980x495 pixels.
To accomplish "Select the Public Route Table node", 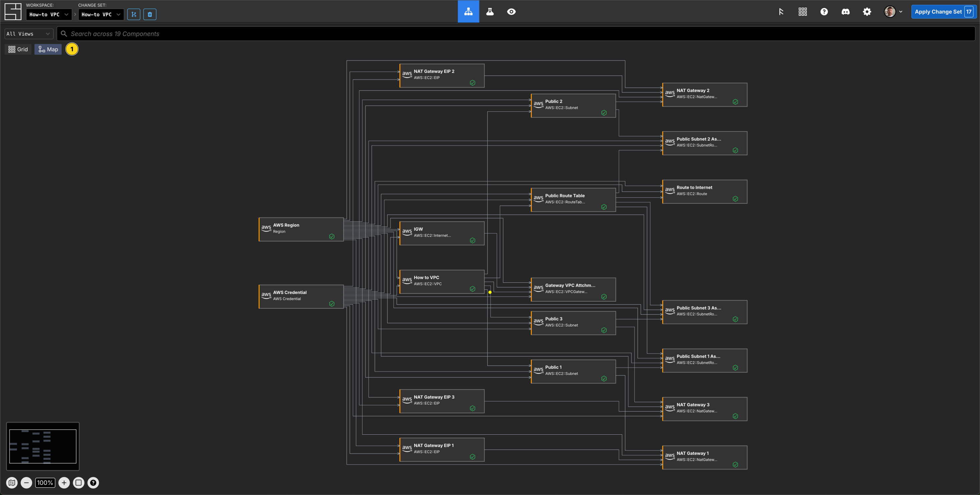I will (x=573, y=200).
